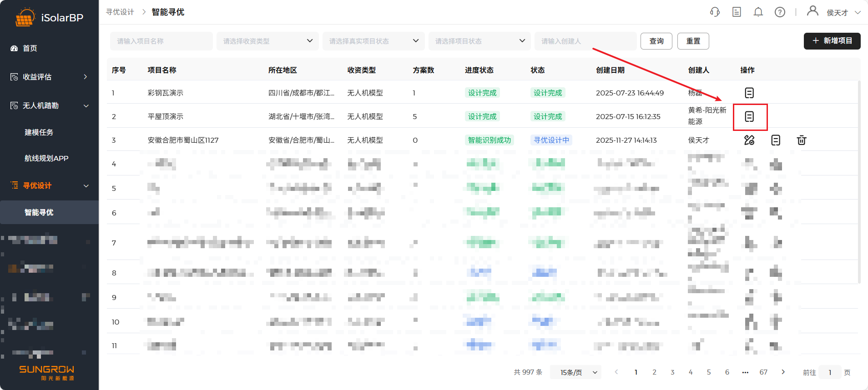Change the 15条/页 page size selector
Image resolution: width=868 pixels, height=390 pixels.
(x=575, y=372)
